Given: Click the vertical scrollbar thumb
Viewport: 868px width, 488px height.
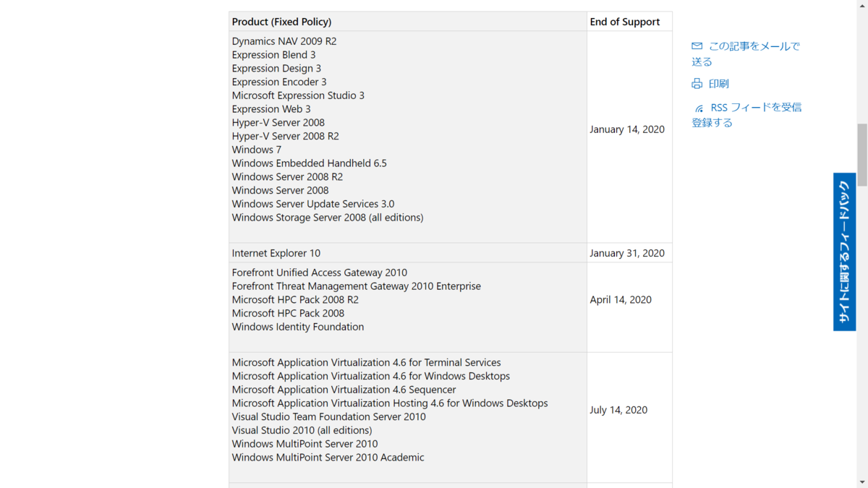Looking at the screenshot, I should point(861,155).
